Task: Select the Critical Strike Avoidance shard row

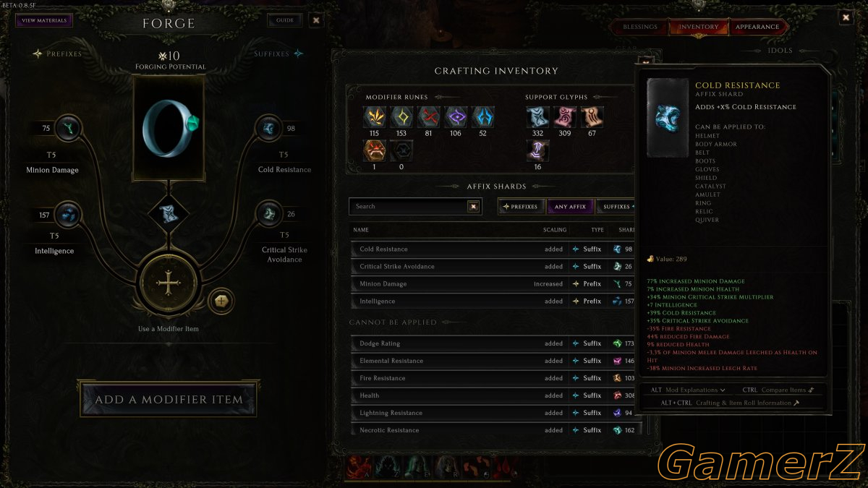Action: pos(493,266)
